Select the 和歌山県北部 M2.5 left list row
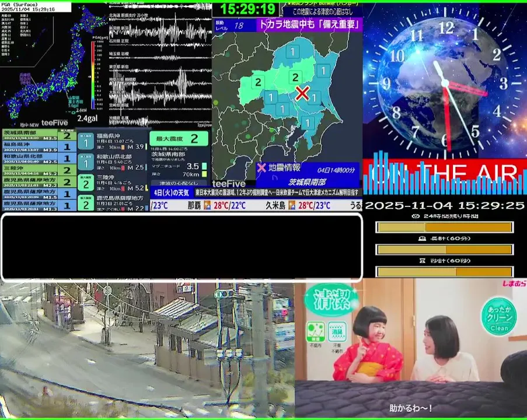Screen dimensions: 527x420 tap(39, 158)
